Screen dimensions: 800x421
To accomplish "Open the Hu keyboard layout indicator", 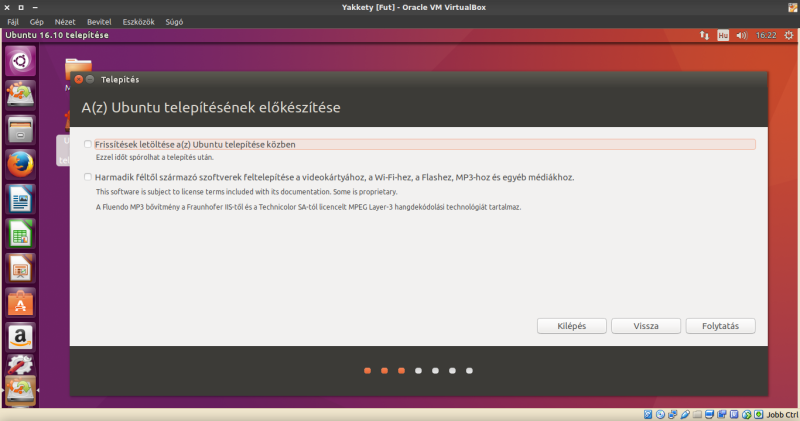I will [x=720, y=35].
